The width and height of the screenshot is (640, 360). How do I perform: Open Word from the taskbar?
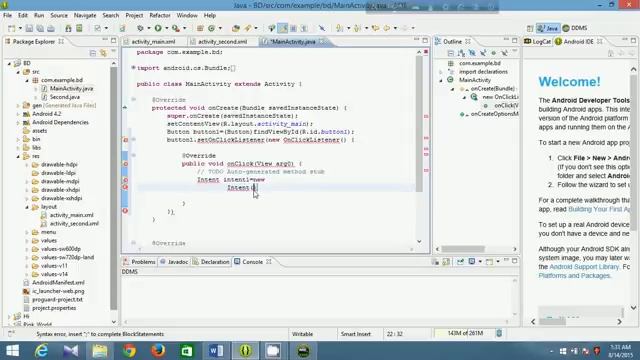[x=216, y=351]
